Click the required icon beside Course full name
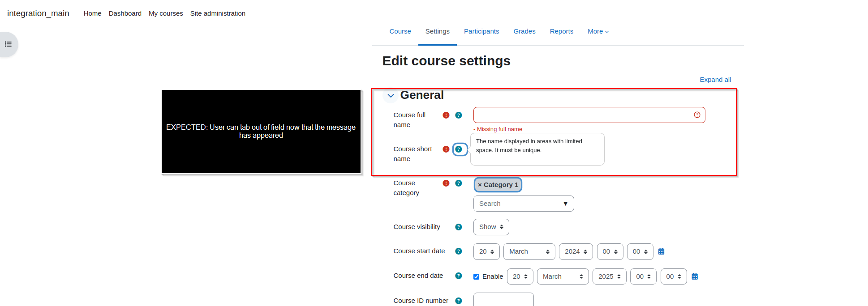 [446, 115]
